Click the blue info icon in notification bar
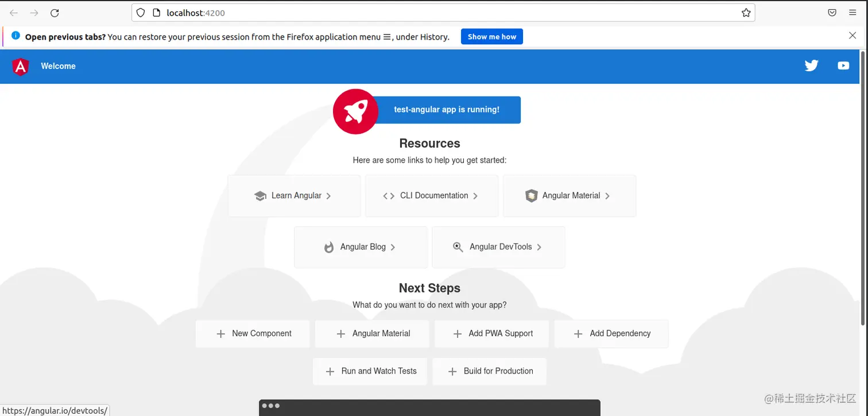Viewport: 868px width, 416px height. click(15, 36)
